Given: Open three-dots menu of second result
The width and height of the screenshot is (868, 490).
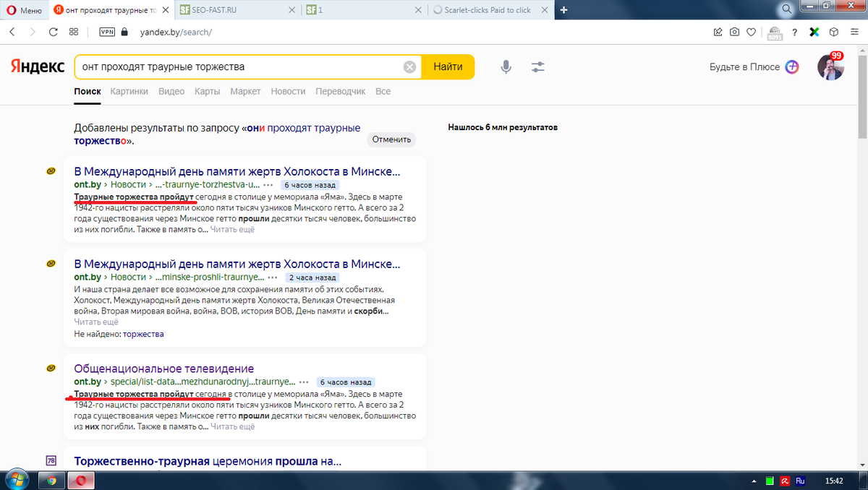Looking at the screenshot, I should (273, 277).
